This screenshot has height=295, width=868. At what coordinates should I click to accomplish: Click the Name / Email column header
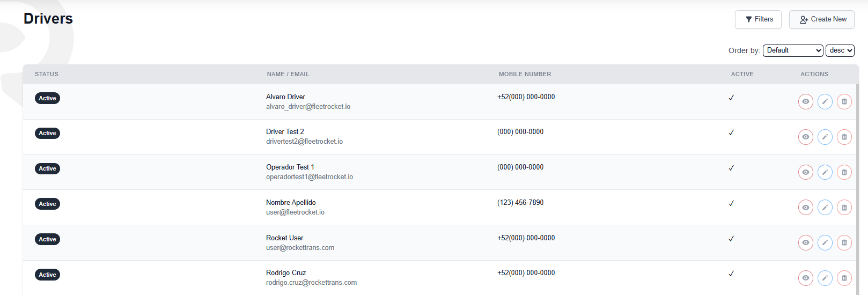288,74
